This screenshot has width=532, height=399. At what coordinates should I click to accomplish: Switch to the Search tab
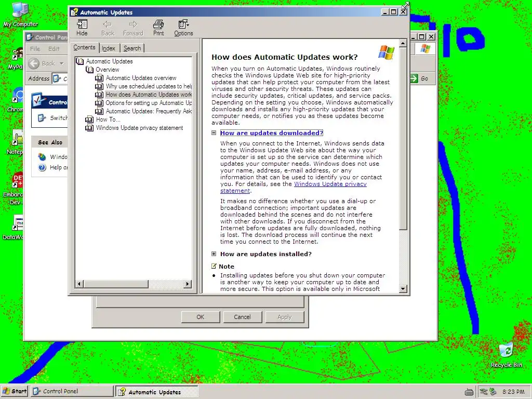[x=132, y=48]
